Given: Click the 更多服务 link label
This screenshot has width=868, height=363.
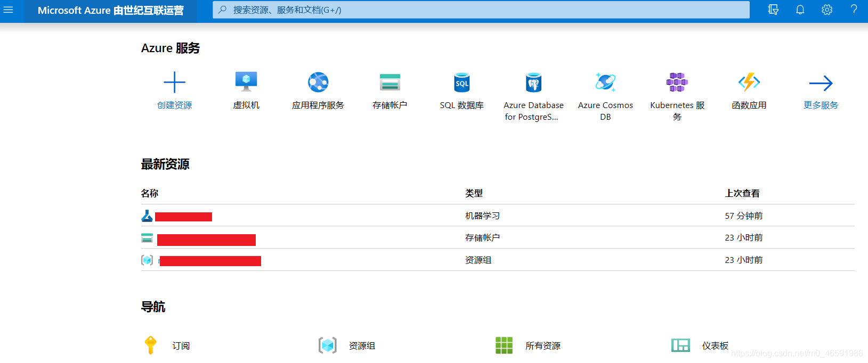Looking at the screenshot, I should tap(821, 105).
